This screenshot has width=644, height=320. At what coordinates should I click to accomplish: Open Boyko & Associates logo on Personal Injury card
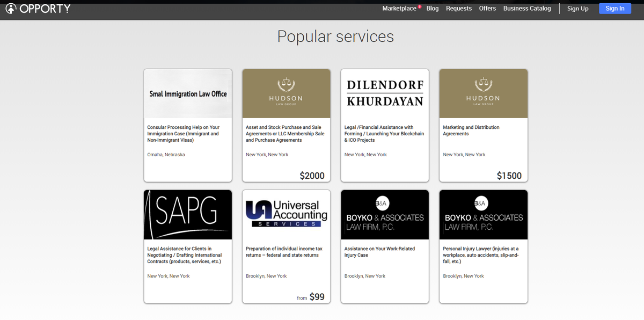(484, 215)
